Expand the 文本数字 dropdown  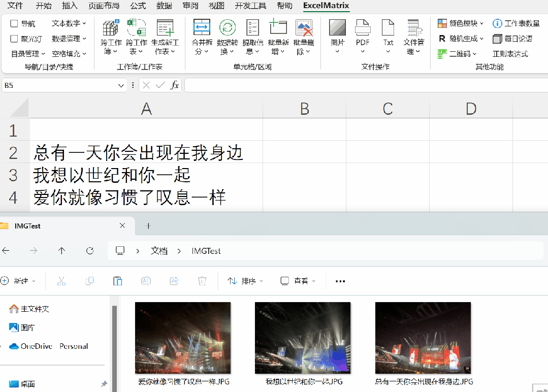(69, 23)
